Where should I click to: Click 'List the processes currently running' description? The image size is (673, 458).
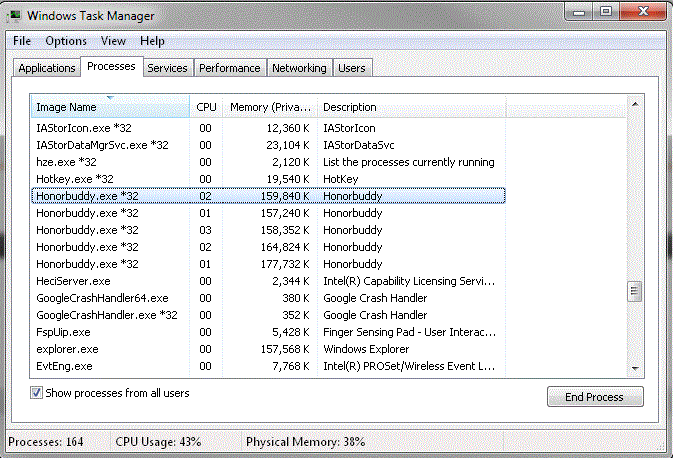pos(409,162)
